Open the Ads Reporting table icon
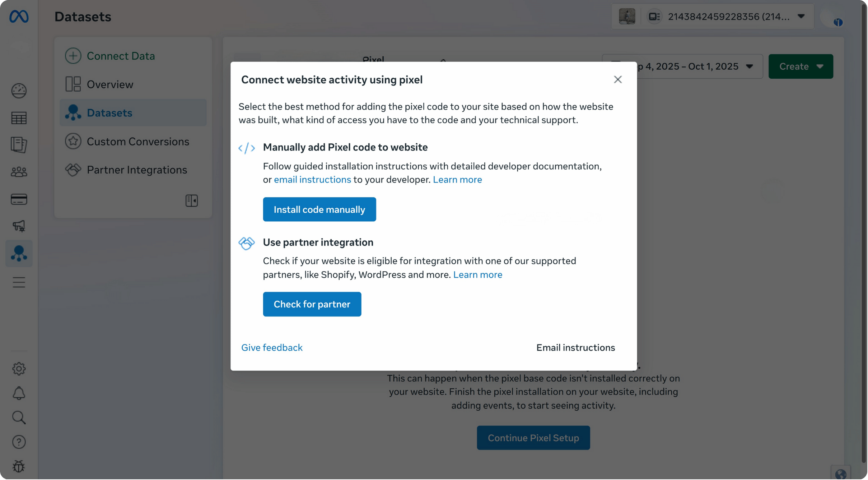 19,118
